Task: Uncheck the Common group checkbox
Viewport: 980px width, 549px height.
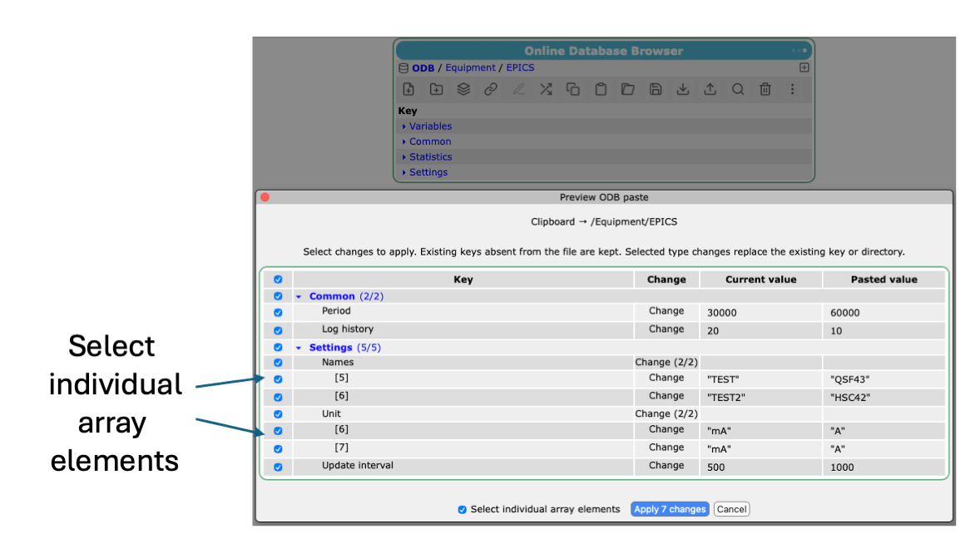Action: (x=278, y=296)
